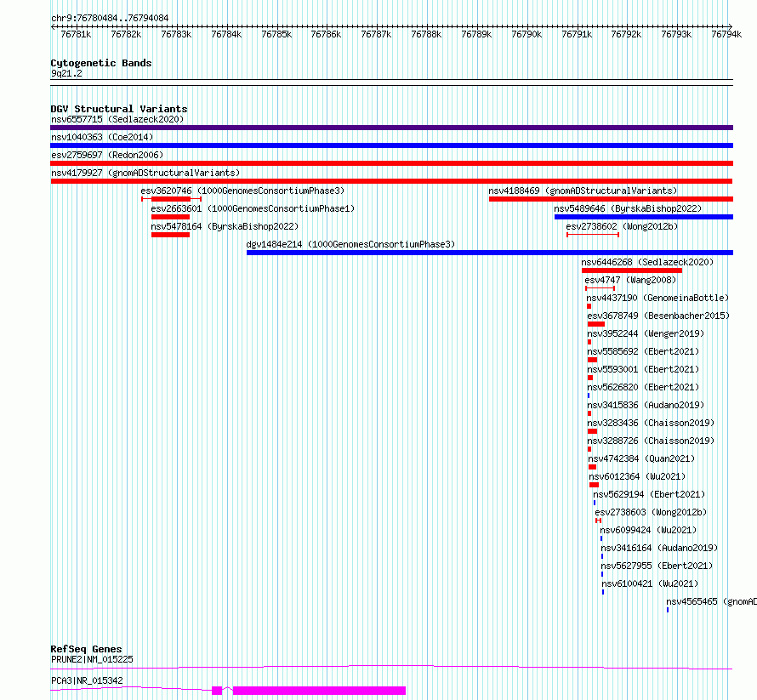The height and width of the screenshot is (700, 757).
Task: Open nsv3952244 (Wenger2019) label
Action: click(x=646, y=333)
